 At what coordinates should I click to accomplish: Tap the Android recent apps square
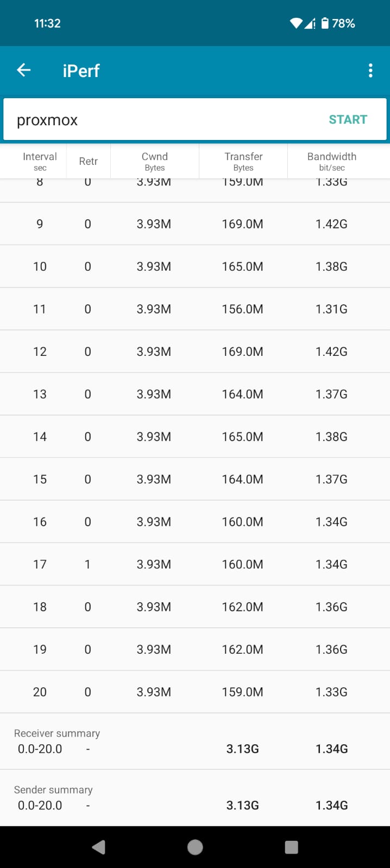(292, 847)
